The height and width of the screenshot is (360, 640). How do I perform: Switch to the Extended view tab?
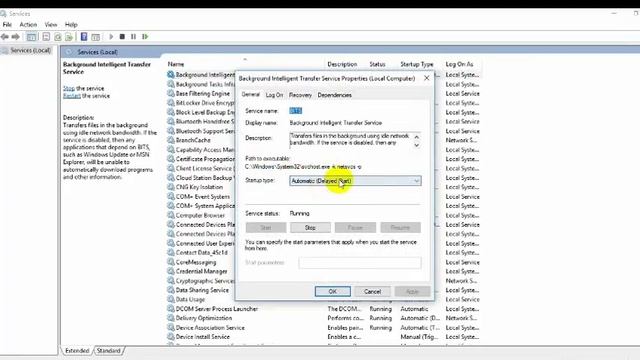[77, 351]
